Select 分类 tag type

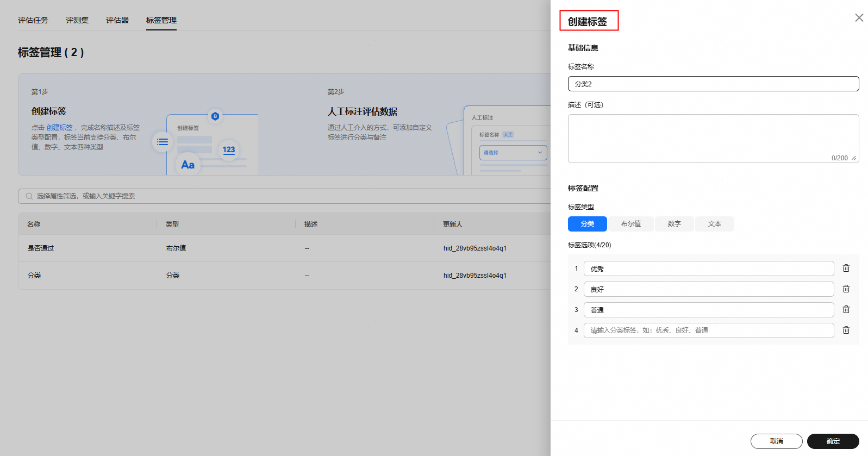click(588, 224)
